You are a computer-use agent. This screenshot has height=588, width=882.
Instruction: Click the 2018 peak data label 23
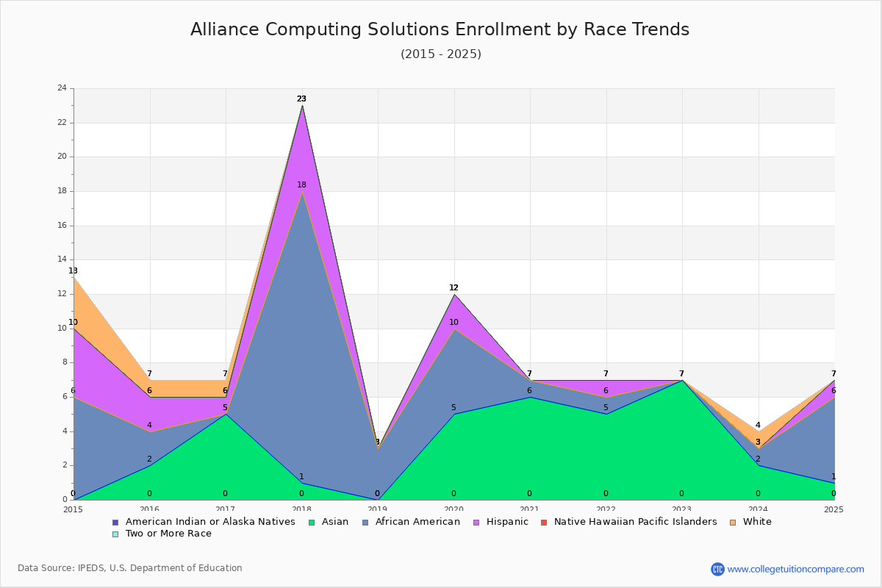click(301, 98)
